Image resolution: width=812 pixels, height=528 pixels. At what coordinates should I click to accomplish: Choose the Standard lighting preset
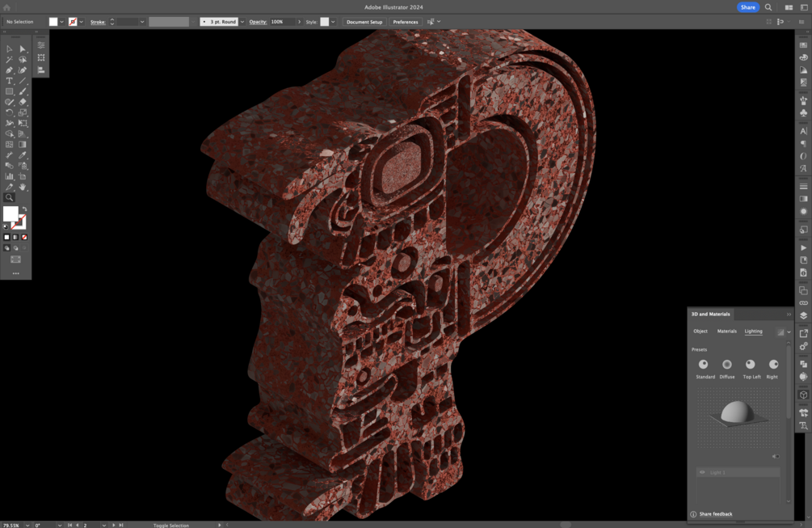pyautogui.click(x=703, y=364)
